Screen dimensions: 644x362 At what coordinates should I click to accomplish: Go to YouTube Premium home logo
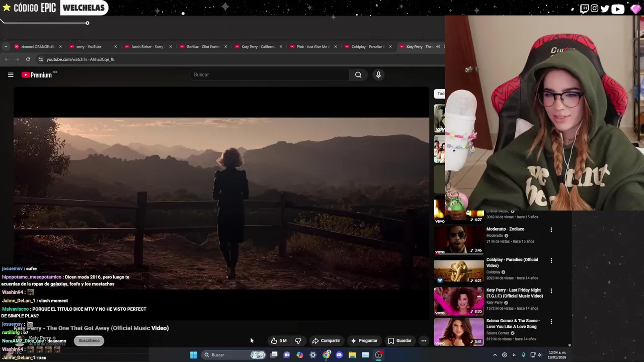coord(37,75)
